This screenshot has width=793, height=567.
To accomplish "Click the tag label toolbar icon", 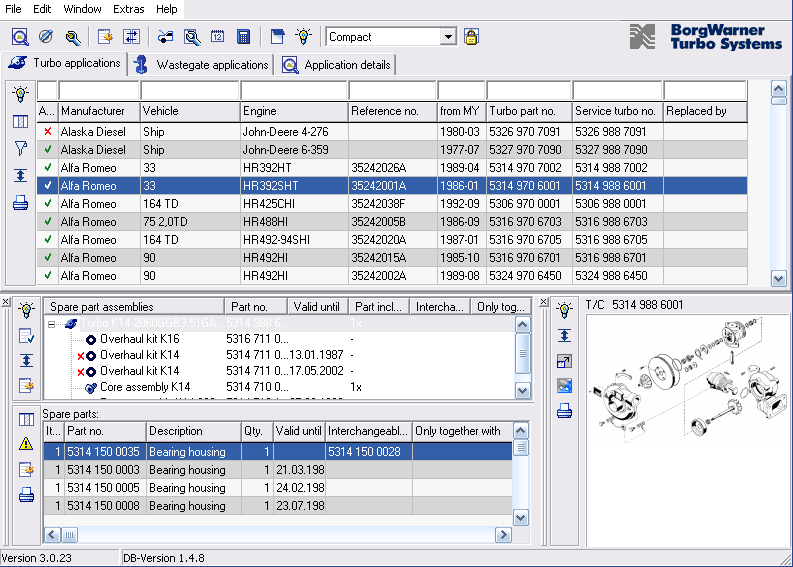I will [165, 37].
